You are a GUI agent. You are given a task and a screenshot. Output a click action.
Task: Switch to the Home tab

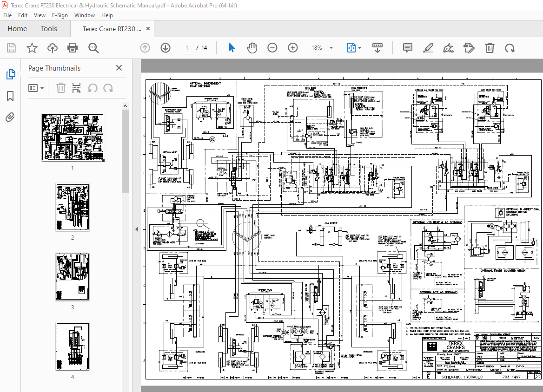pyautogui.click(x=17, y=29)
